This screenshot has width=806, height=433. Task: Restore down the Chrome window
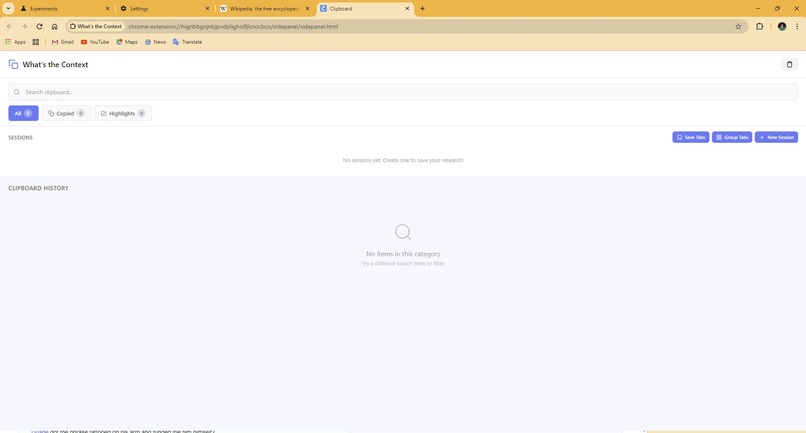pos(777,8)
